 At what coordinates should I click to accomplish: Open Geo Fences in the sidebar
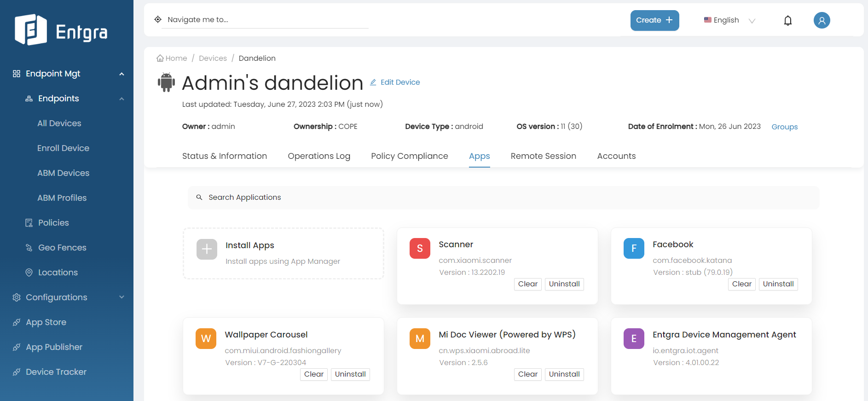coord(62,248)
